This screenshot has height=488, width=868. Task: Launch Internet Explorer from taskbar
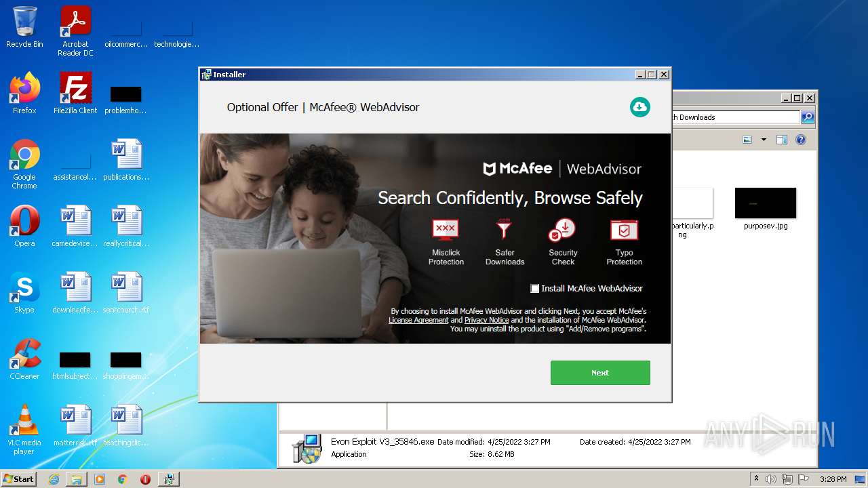coord(54,479)
